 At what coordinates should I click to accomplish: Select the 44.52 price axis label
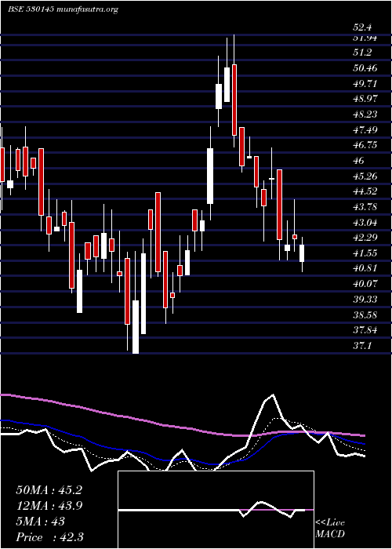pos(365,191)
